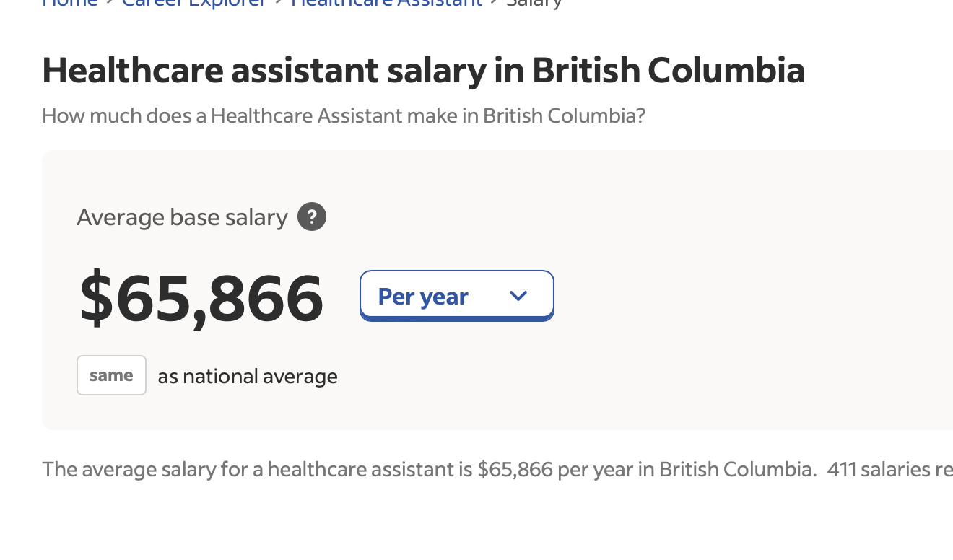Select the Healthcare Assistant breadcrumb link

tap(386, 4)
